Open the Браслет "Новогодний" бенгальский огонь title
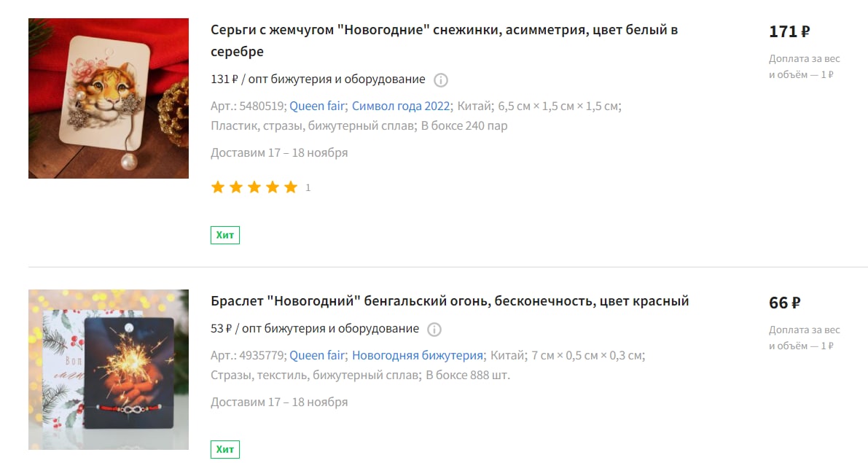The image size is (868, 463). coord(450,301)
